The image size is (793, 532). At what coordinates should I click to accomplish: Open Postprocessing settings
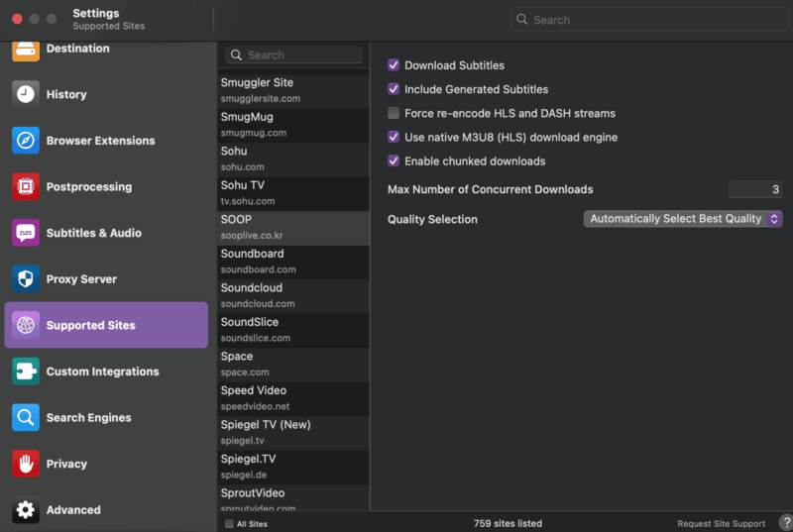pos(89,187)
